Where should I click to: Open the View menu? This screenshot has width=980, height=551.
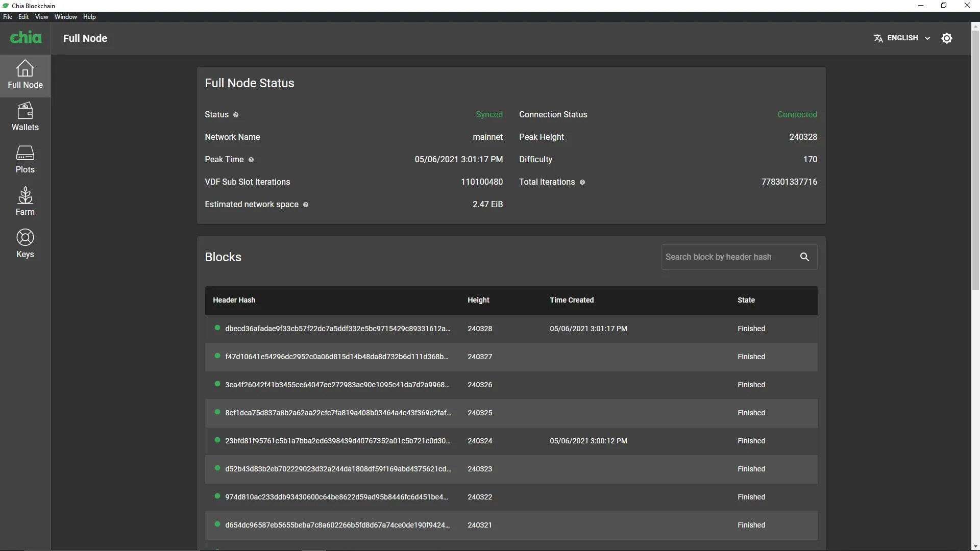coord(41,17)
